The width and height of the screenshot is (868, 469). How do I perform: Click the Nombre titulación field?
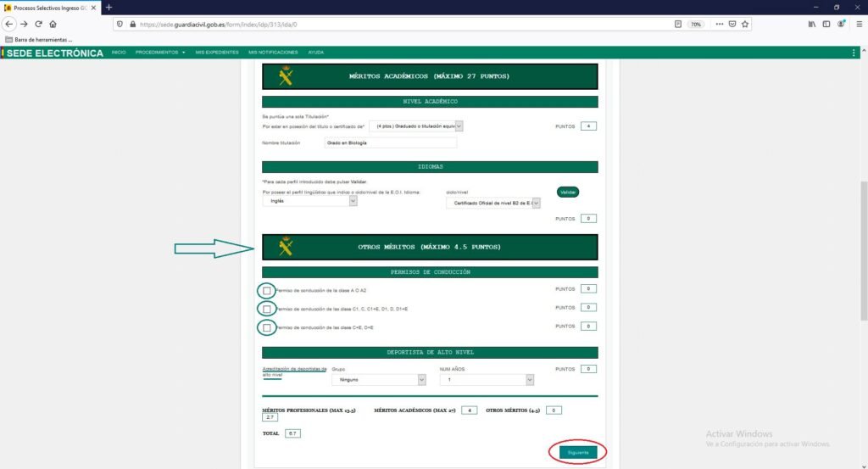390,142
